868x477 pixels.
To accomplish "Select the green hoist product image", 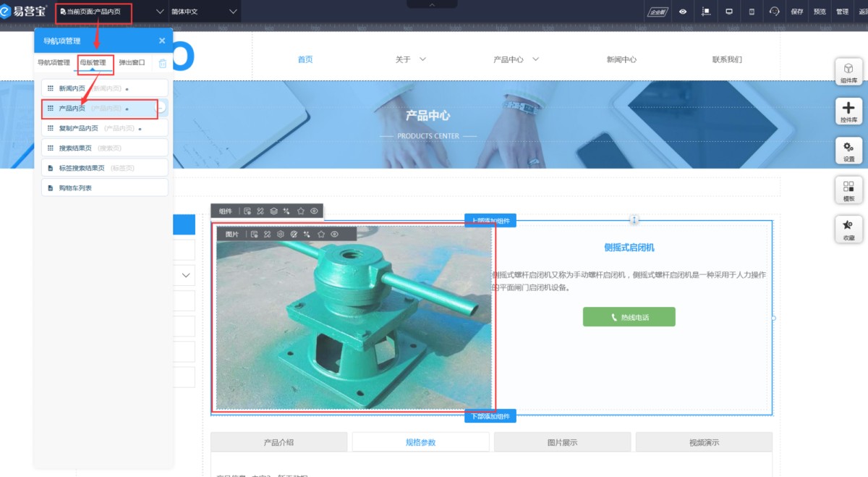I will point(354,317).
